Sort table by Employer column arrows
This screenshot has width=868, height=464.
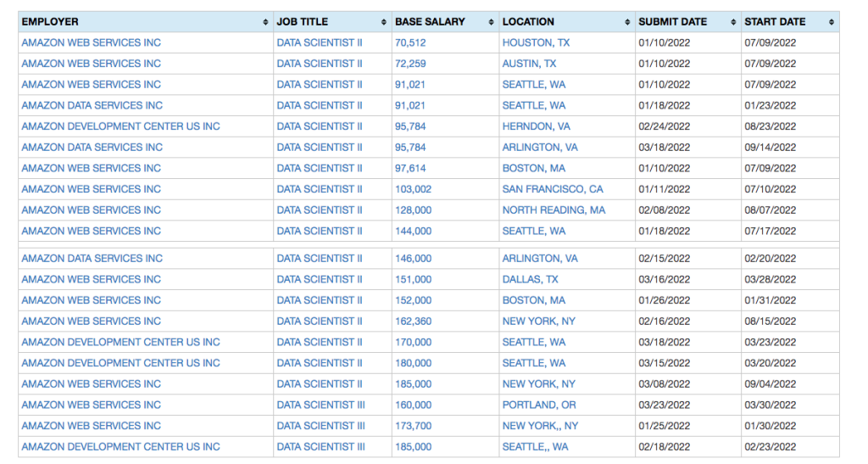tap(265, 22)
